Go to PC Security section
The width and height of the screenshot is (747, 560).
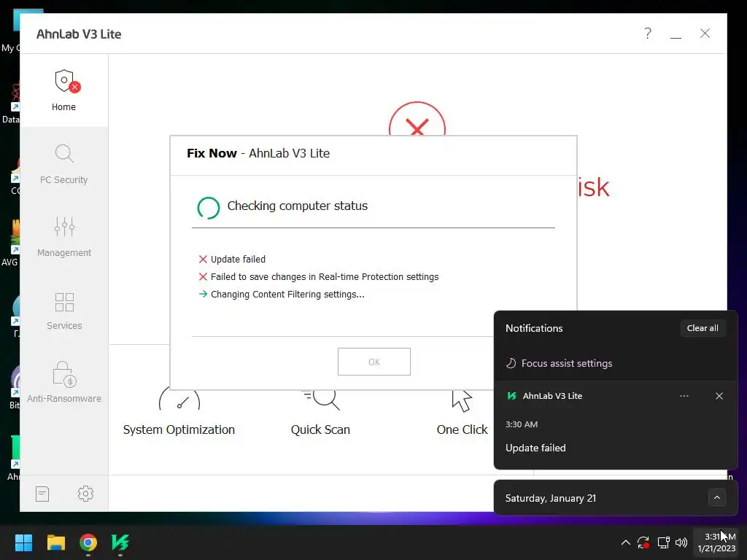(64, 164)
